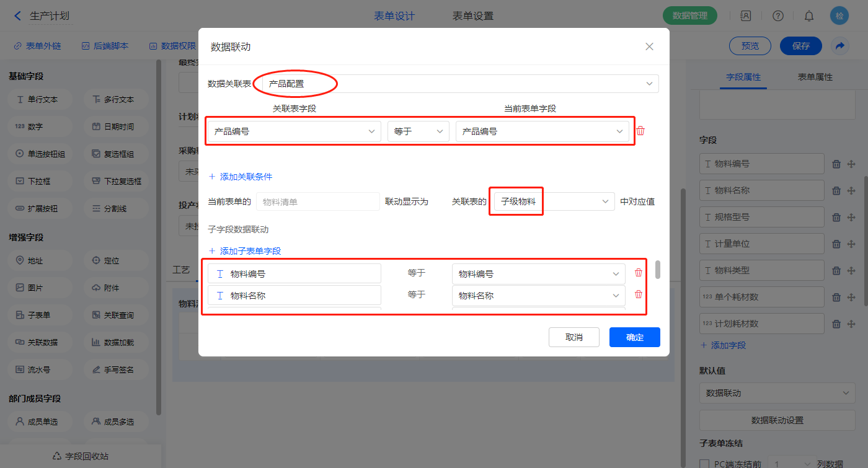
Task: Delete the 规格型号 field in right panel
Action: pyautogui.click(x=836, y=218)
